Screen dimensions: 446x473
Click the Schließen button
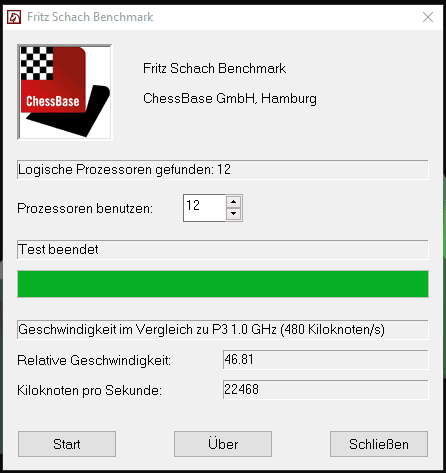coord(379,444)
